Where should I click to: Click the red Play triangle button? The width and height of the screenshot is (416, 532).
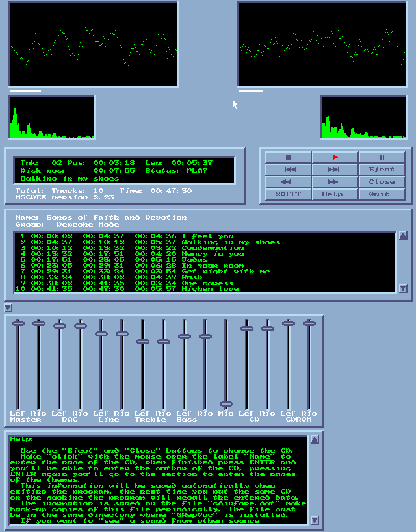(x=335, y=157)
